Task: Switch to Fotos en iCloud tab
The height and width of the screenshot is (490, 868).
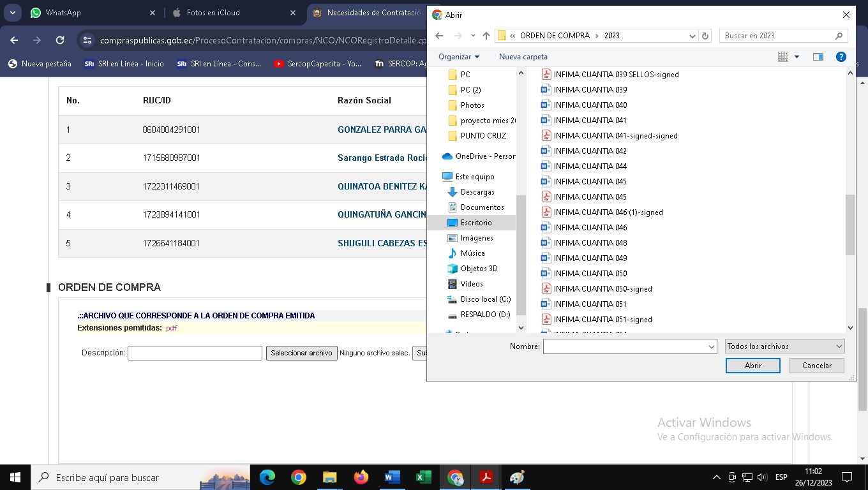Action: click(x=213, y=13)
